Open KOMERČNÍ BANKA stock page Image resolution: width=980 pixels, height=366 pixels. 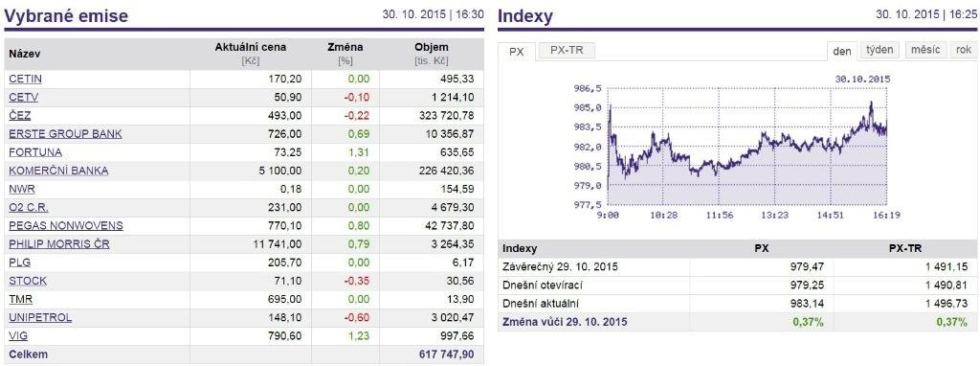[x=58, y=171]
